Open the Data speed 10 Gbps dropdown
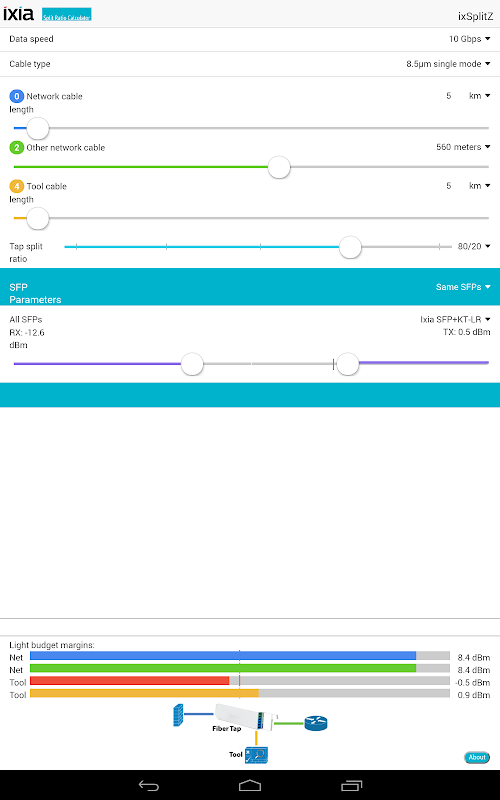Screen dimensions: 500x800 click(x=469, y=39)
